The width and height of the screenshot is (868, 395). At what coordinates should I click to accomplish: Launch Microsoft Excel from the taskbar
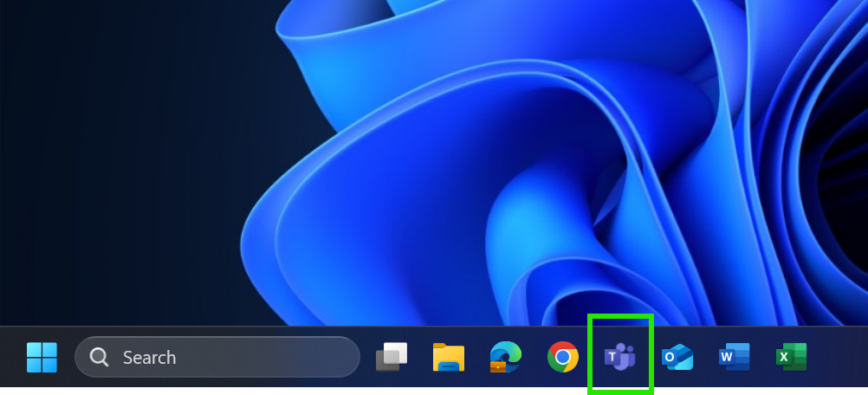coord(792,358)
